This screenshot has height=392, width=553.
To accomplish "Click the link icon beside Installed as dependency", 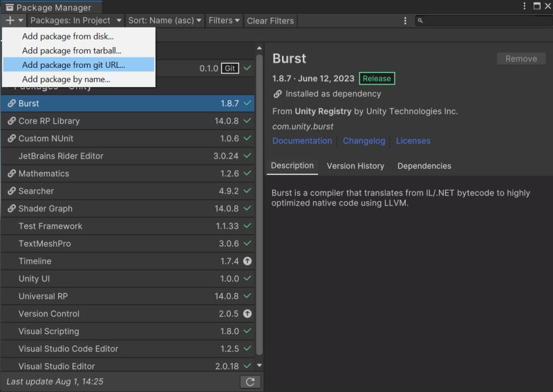I will point(278,94).
